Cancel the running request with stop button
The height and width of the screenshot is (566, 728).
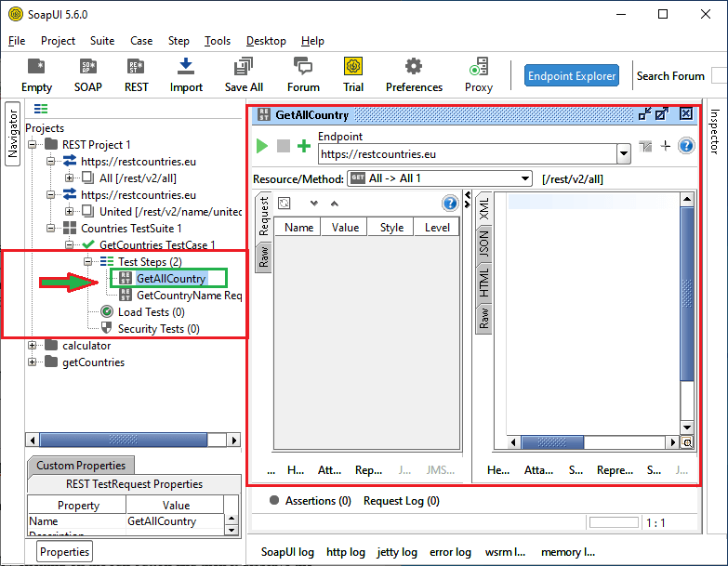[284, 146]
